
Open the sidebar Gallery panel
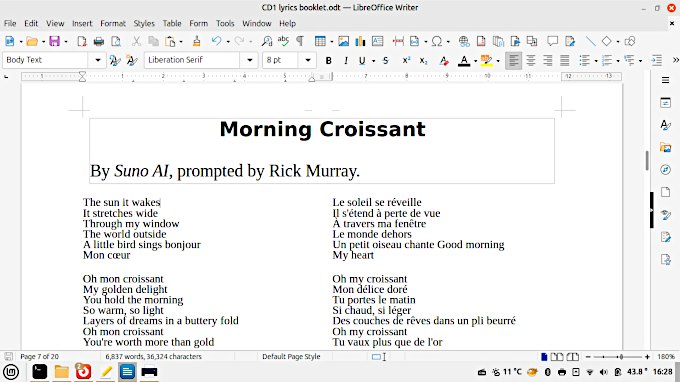(665, 148)
